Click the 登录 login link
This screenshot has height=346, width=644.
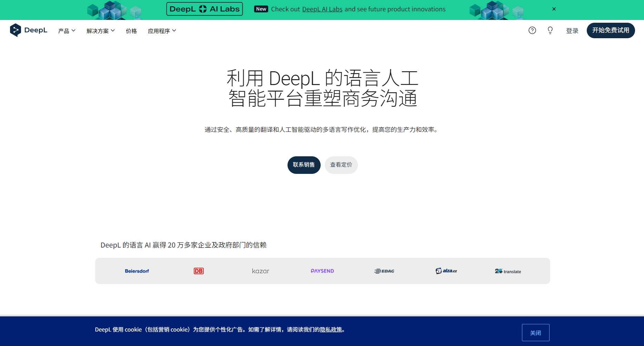[572, 31]
